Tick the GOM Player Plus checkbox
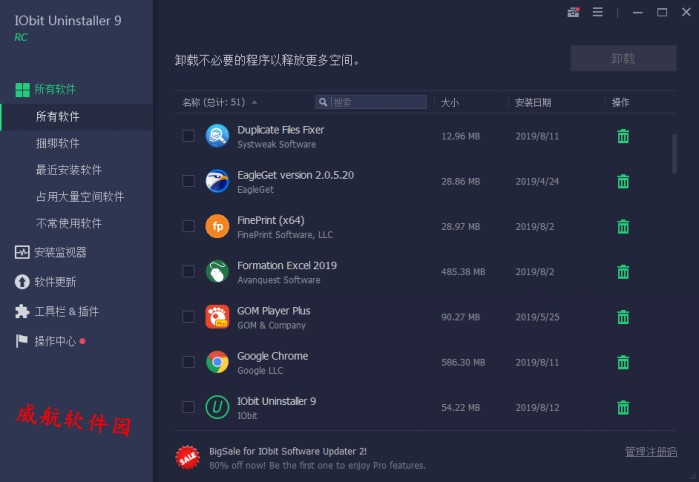The image size is (699, 482). [188, 317]
